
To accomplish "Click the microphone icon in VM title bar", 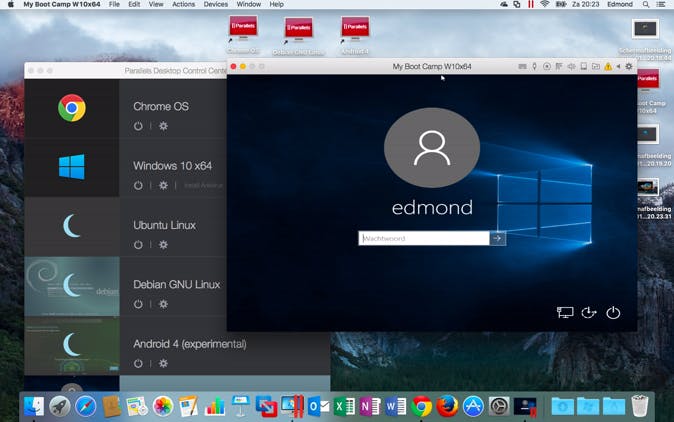I will click(x=534, y=67).
